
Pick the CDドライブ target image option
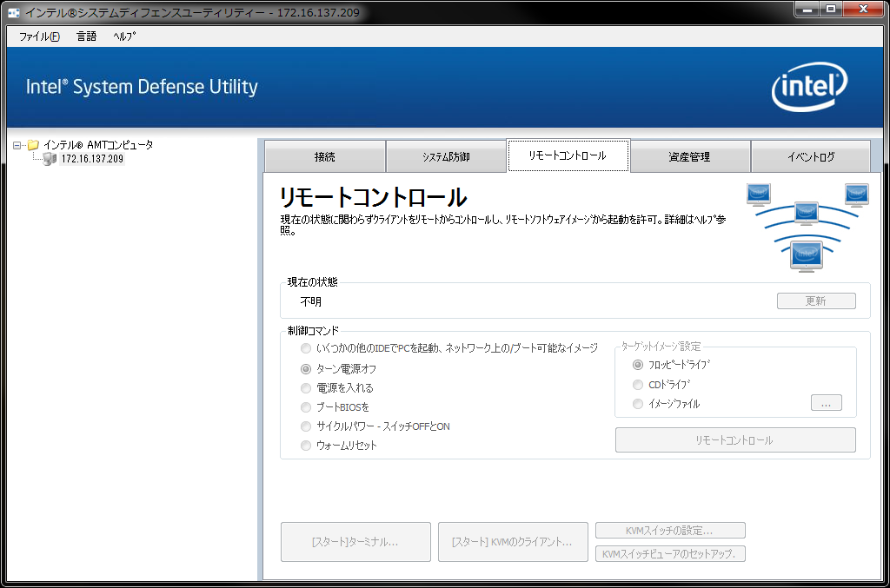tap(638, 384)
